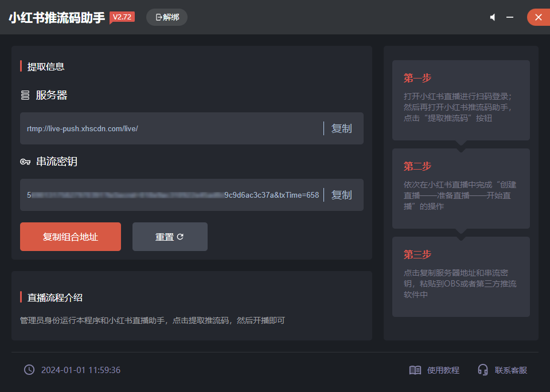
Task: Click the 解绑 unbind button
Action: (167, 17)
